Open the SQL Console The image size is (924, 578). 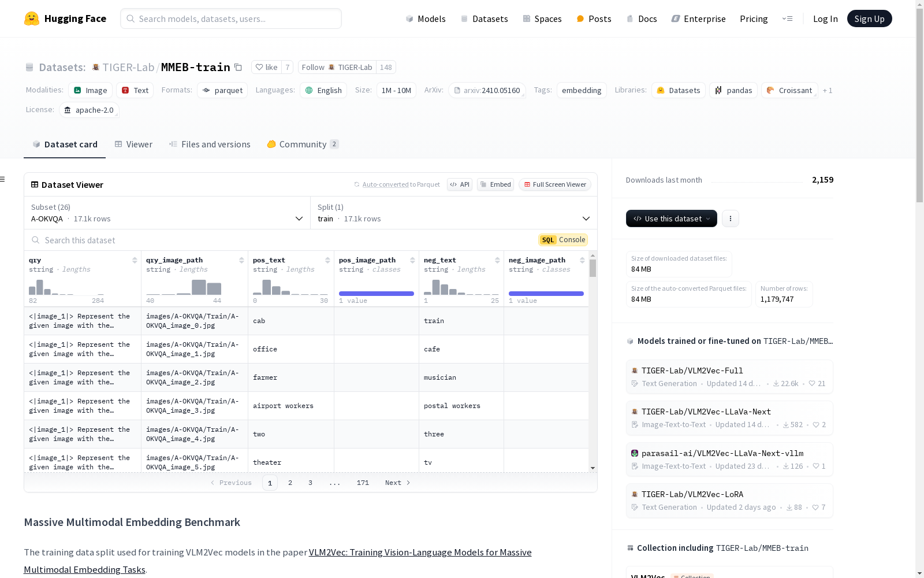563,240
